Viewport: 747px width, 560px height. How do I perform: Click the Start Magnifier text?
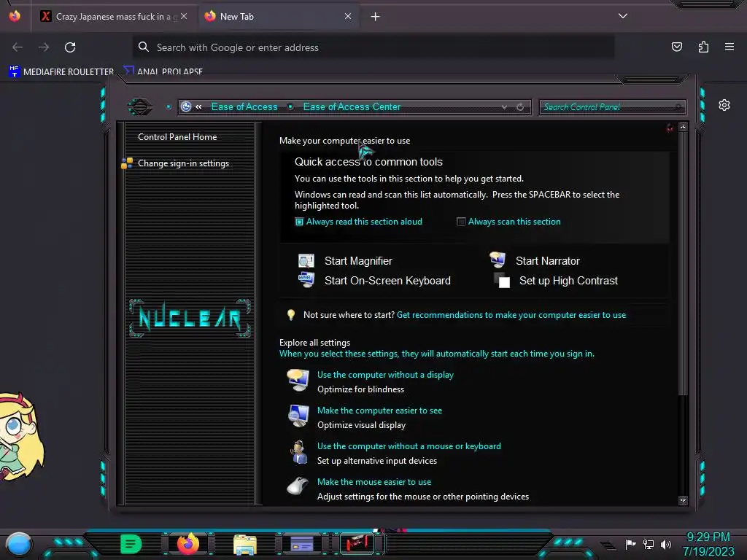click(x=358, y=261)
